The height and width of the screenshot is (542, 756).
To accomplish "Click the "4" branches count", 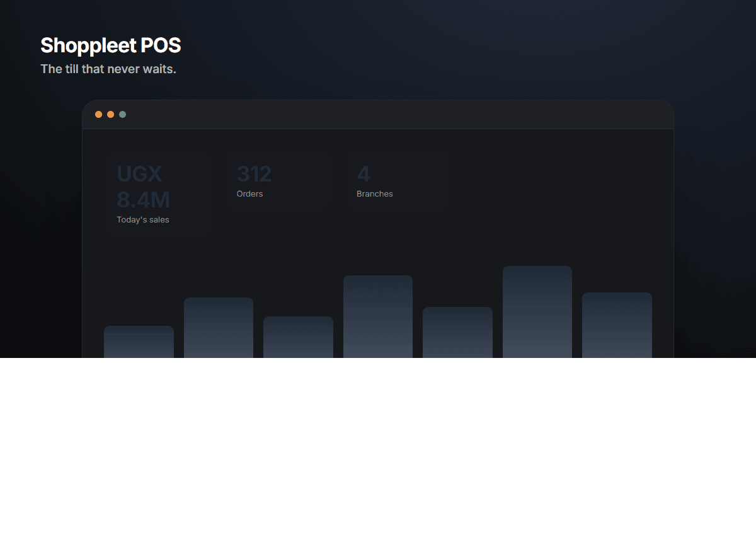I will (364, 173).
